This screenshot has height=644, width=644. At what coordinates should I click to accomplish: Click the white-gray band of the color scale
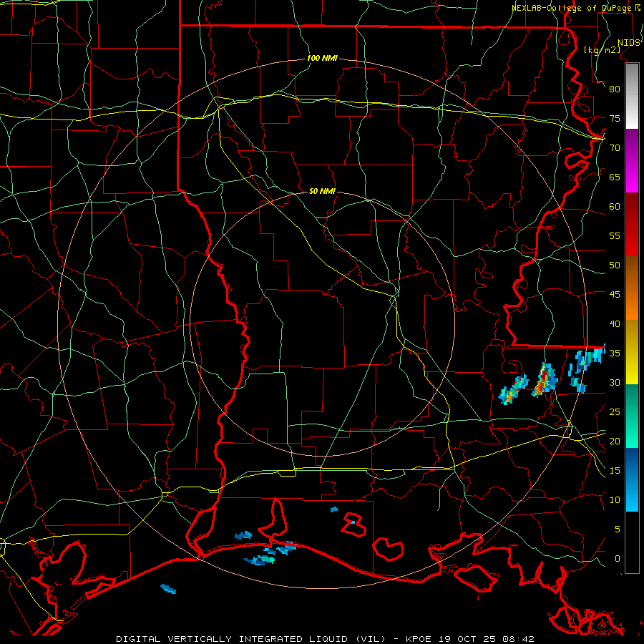pyautogui.click(x=632, y=97)
